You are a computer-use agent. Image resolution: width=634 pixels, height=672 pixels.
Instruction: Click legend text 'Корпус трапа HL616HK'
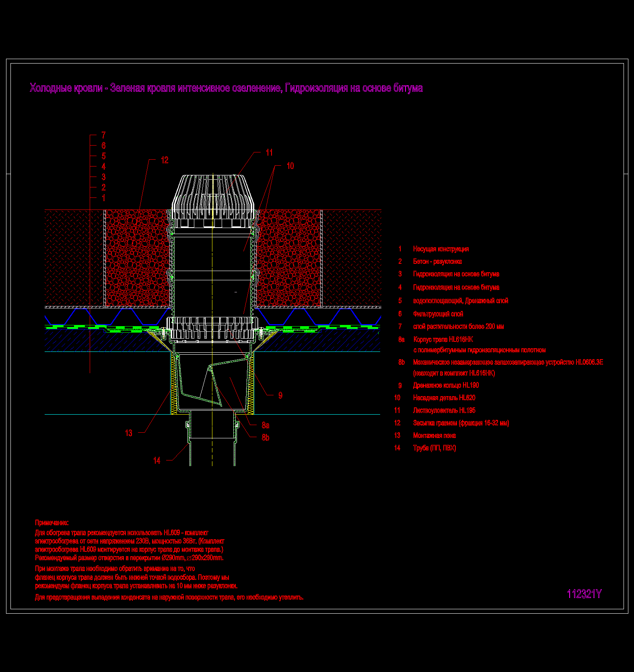coord(443,339)
